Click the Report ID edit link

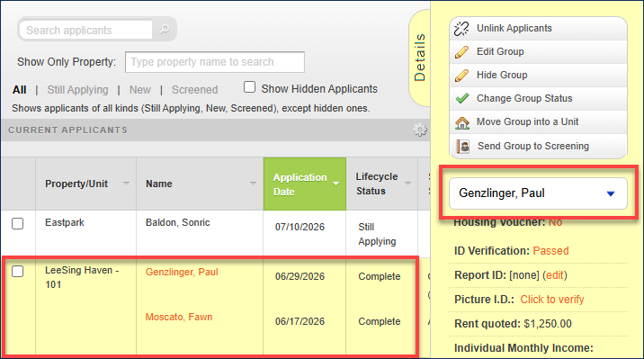tap(555, 274)
